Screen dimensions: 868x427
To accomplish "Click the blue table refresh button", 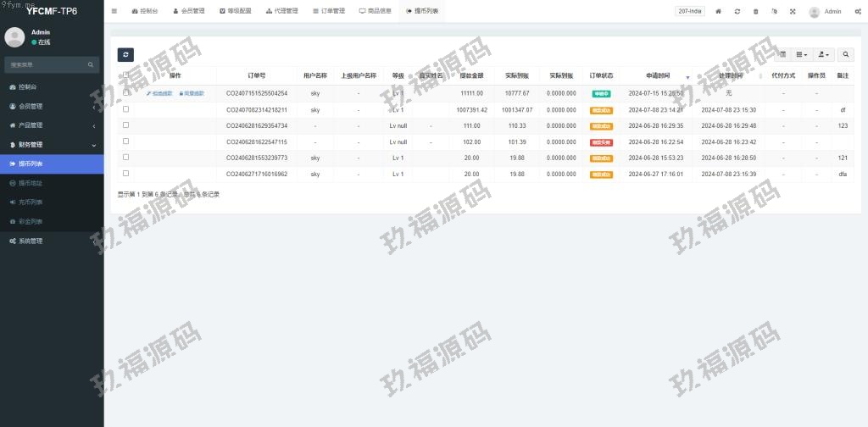I will [x=125, y=54].
